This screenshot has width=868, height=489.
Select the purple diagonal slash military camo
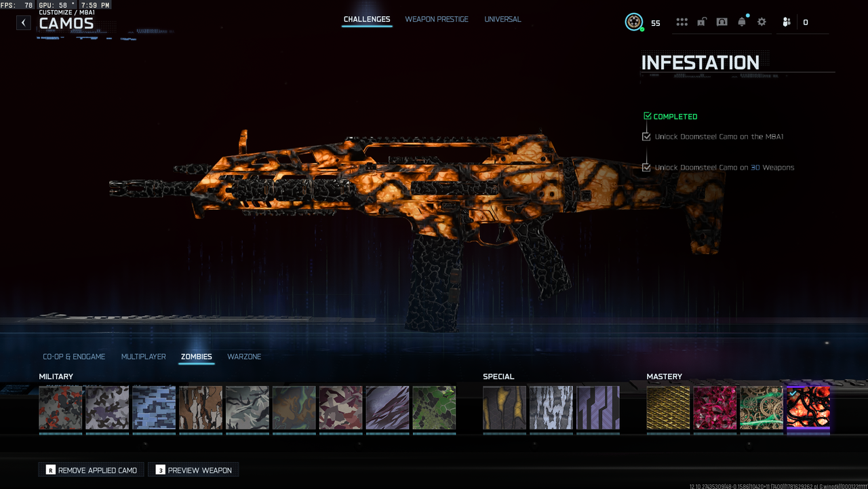pyautogui.click(x=388, y=408)
